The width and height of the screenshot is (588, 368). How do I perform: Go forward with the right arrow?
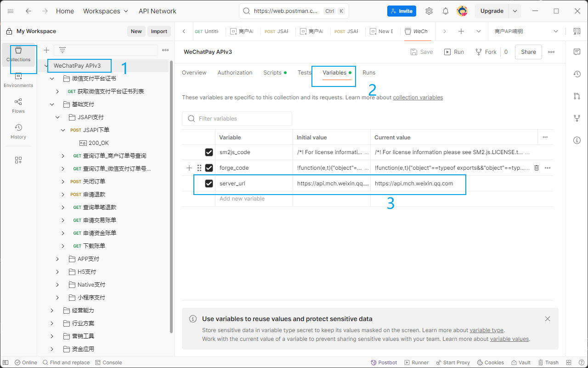pyautogui.click(x=45, y=11)
